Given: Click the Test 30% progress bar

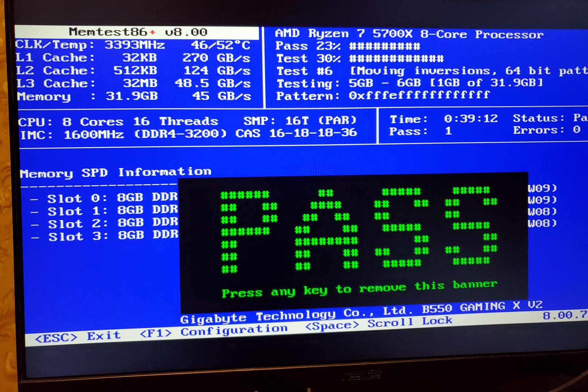Looking at the screenshot, I should pyautogui.click(x=396, y=58).
